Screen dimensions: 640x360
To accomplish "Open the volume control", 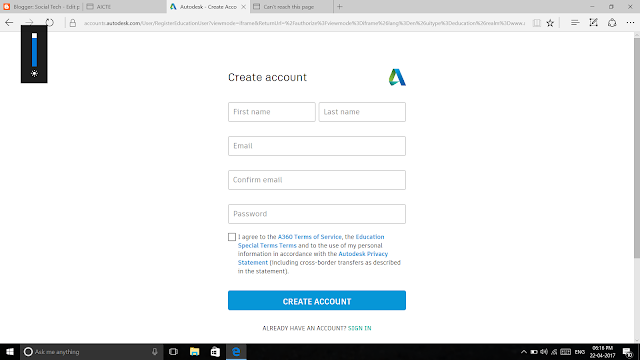I will [x=544, y=352].
